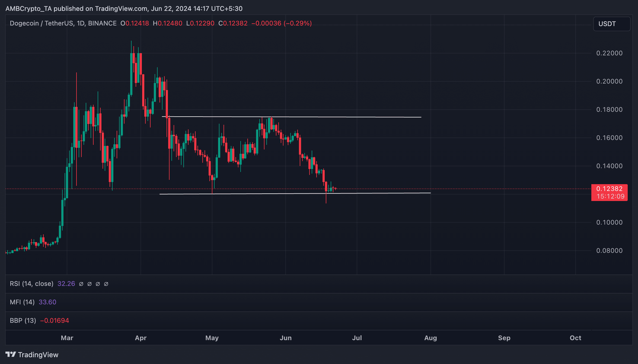Select the MFI (14) indicator label
The height and width of the screenshot is (364, 638).
(x=22, y=302)
